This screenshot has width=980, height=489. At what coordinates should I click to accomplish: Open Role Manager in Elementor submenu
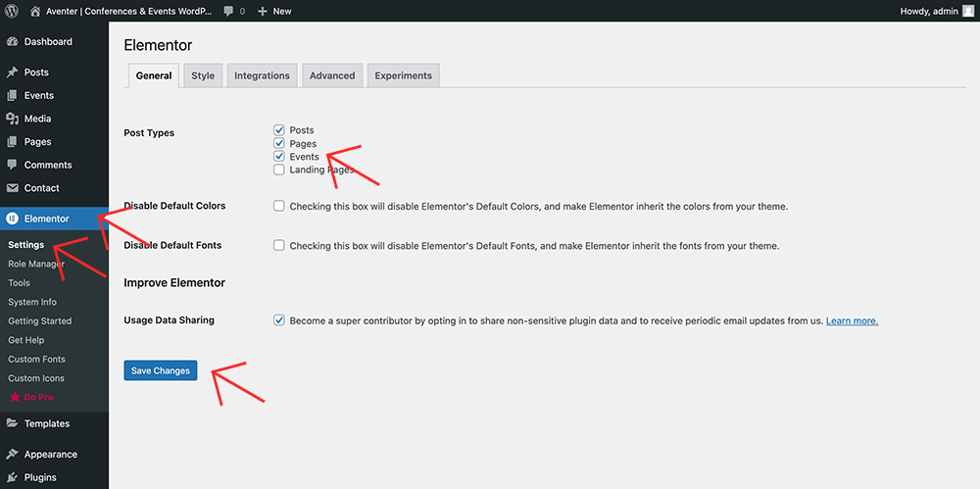click(x=36, y=264)
